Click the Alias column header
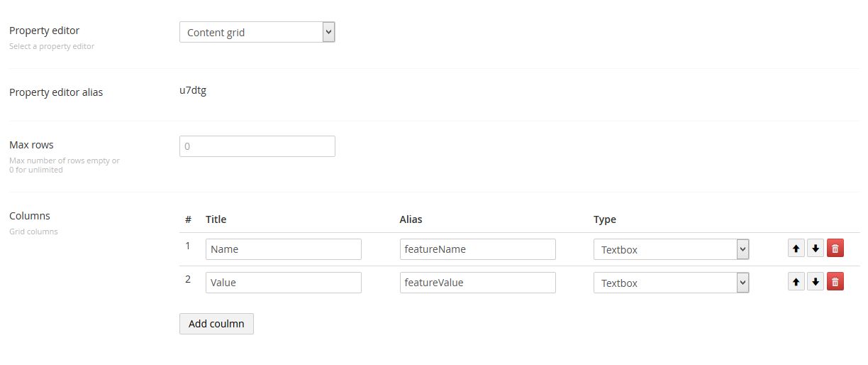The width and height of the screenshot is (868, 365). click(x=411, y=219)
